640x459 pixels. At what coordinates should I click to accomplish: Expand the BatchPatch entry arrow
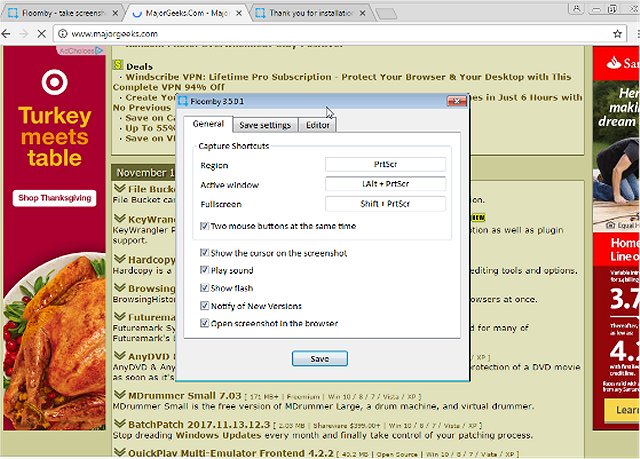120,424
